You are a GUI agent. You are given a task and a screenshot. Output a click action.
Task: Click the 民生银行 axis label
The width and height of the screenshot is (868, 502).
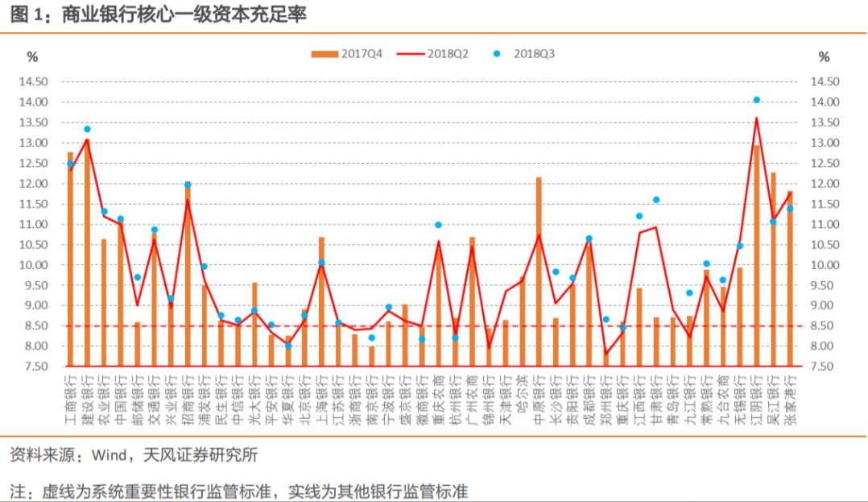pos(221,400)
